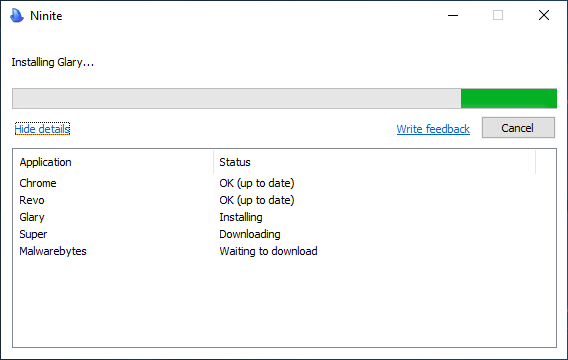Click the Installing status for Glary
Viewport: 568px width, 360px height.
(x=241, y=217)
